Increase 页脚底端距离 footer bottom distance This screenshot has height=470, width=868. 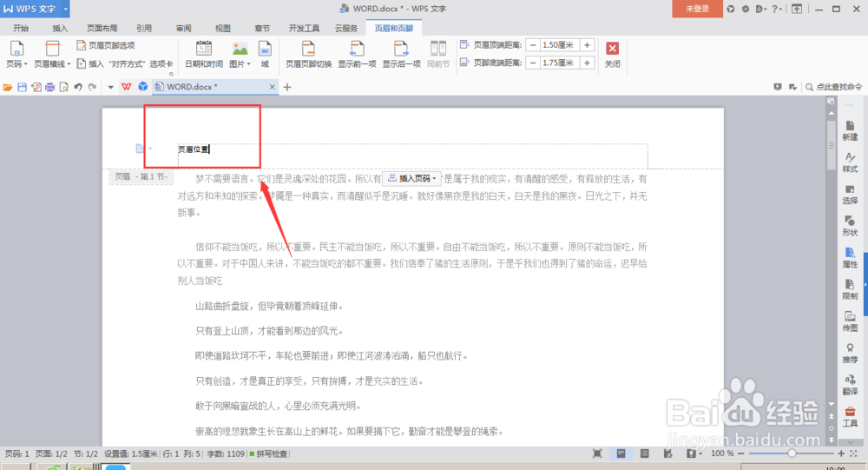[x=587, y=63]
